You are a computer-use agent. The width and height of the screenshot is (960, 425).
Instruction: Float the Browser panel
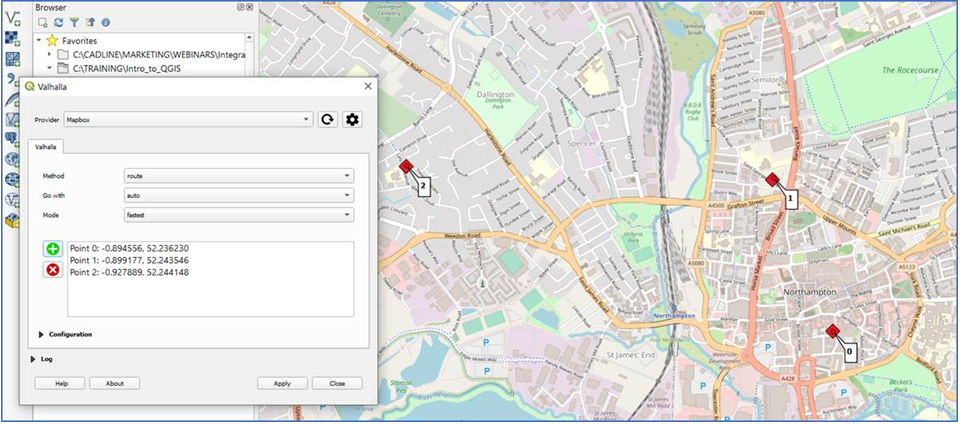coord(241,7)
